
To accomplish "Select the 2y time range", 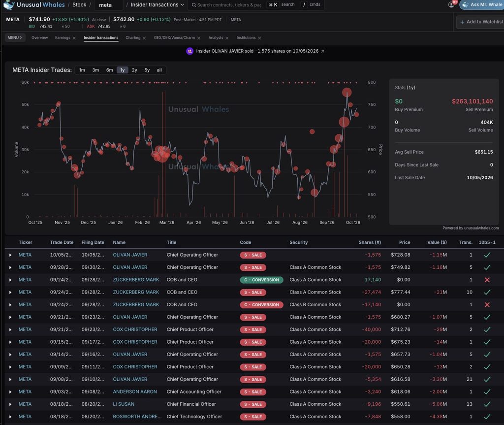I will pyautogui.click(x=134, y=70).
